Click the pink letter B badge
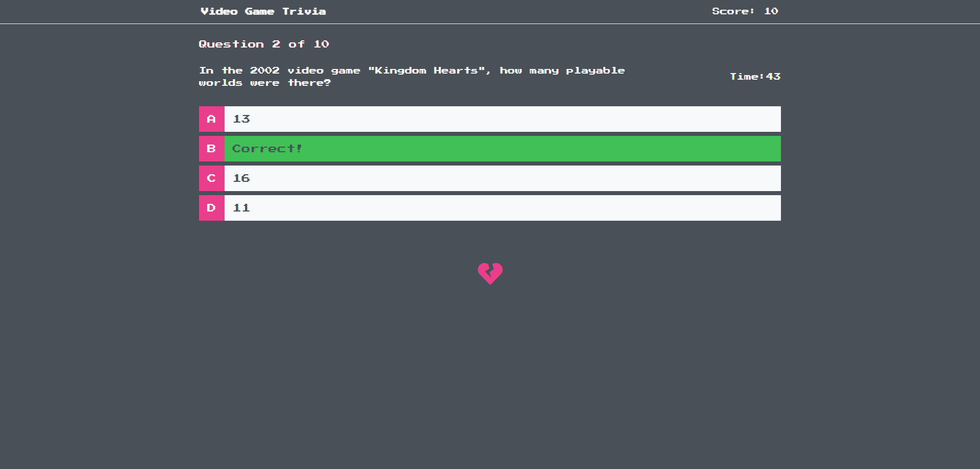The height and width of the screenshot is (469, 980). (211, 148)
